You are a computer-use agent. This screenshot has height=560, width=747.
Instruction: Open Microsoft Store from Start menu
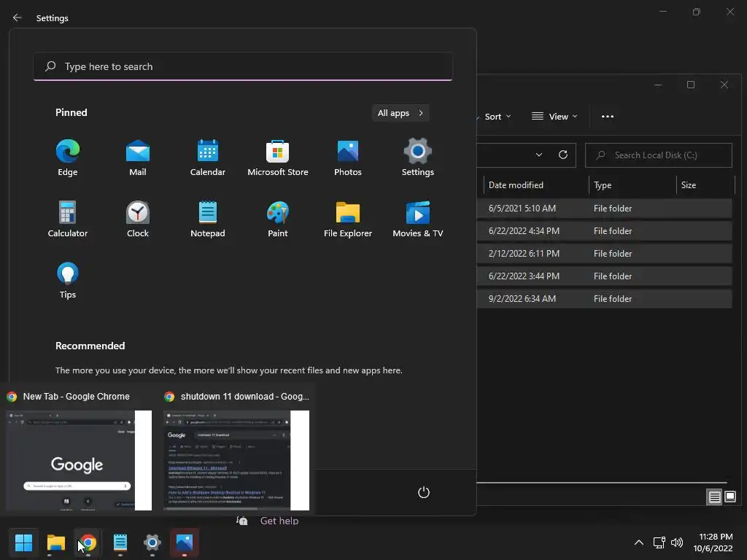coord(278,158)
